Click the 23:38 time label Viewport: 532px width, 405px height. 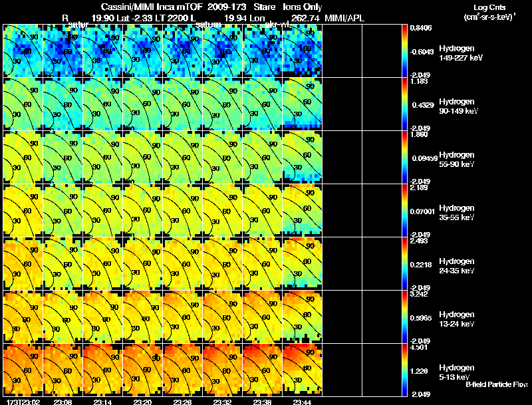pos(262,402)
